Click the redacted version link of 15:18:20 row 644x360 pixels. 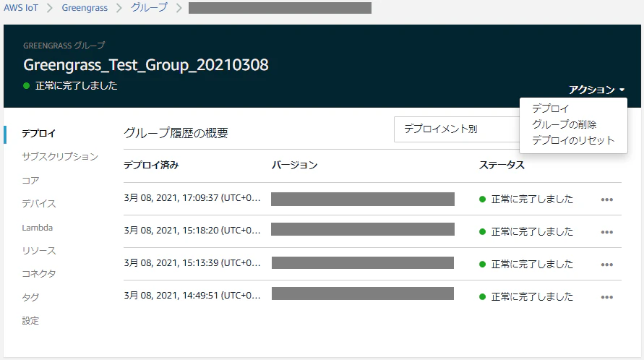[363, 229]
